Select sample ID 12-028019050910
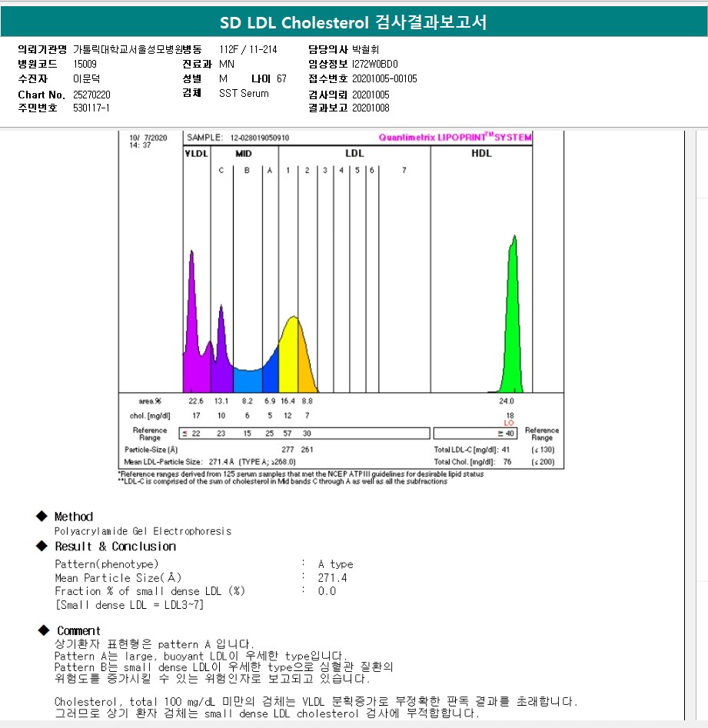 [x=260, y=138]
